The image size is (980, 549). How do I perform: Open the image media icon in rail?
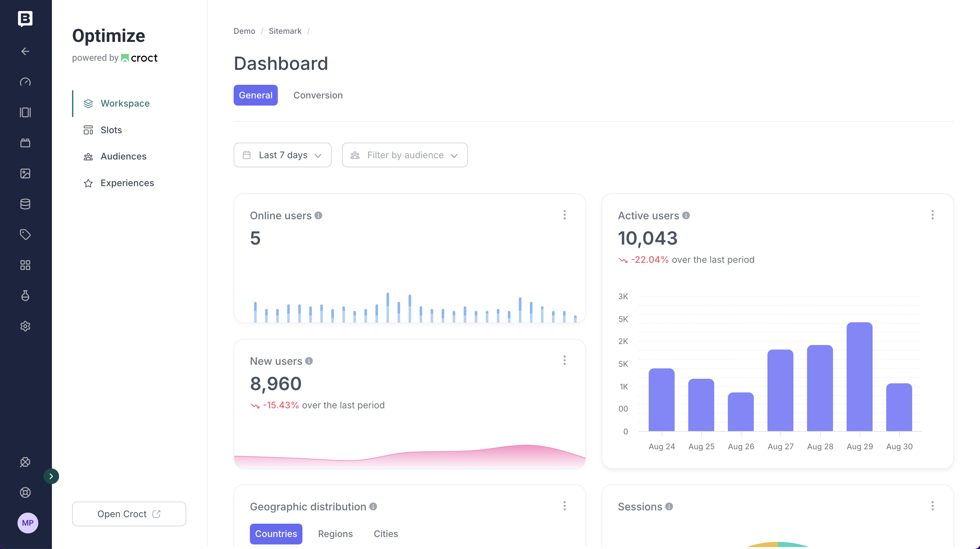[x=25, y=173]
